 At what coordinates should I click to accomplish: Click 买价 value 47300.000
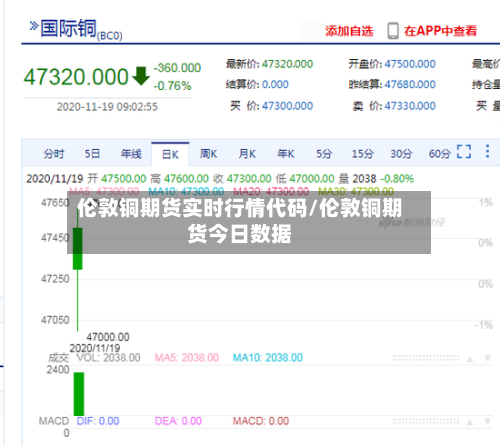(287, 106)
